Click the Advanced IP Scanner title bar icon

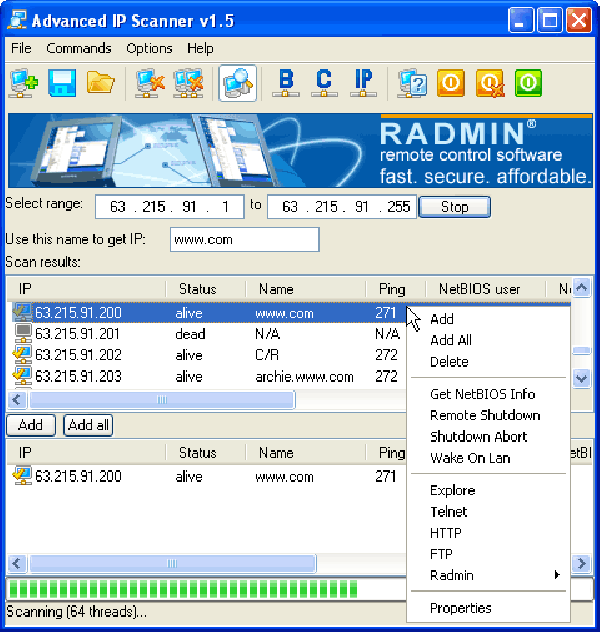[x=17, y=20]
